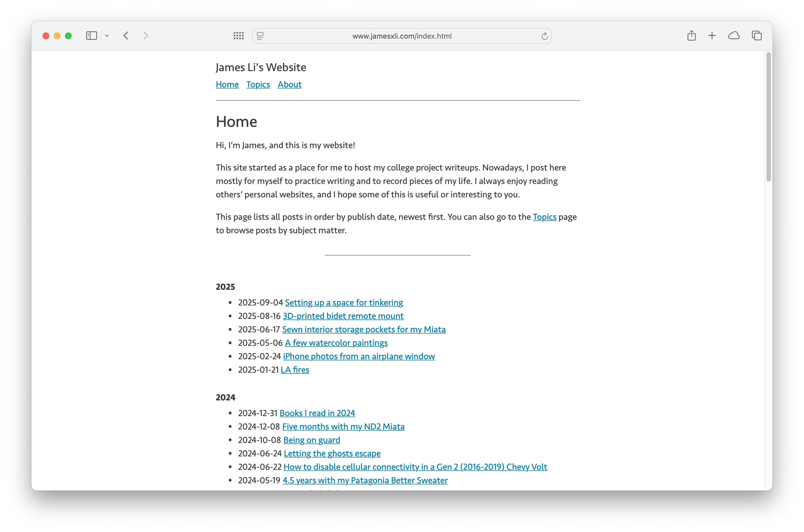Screen dimensions: 804x532
Task: Open the Share menu
Action: click(x=691, y=36)
